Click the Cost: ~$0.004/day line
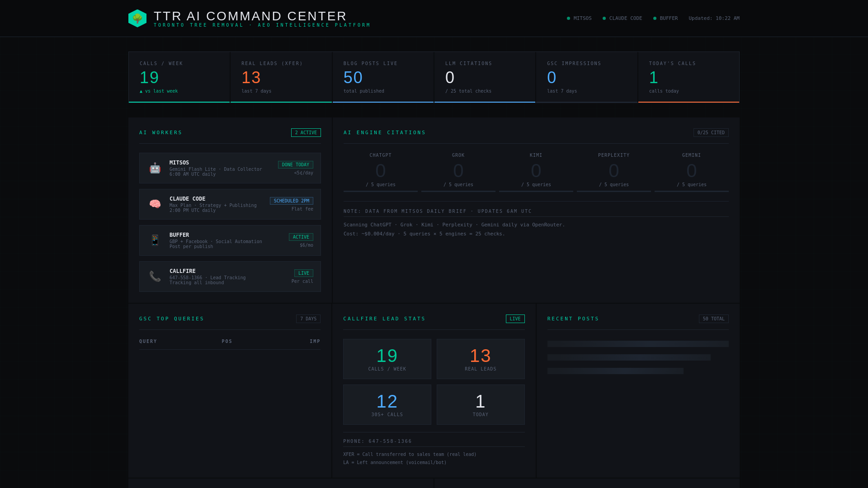 pyautogui.click(x=424, y=234)
